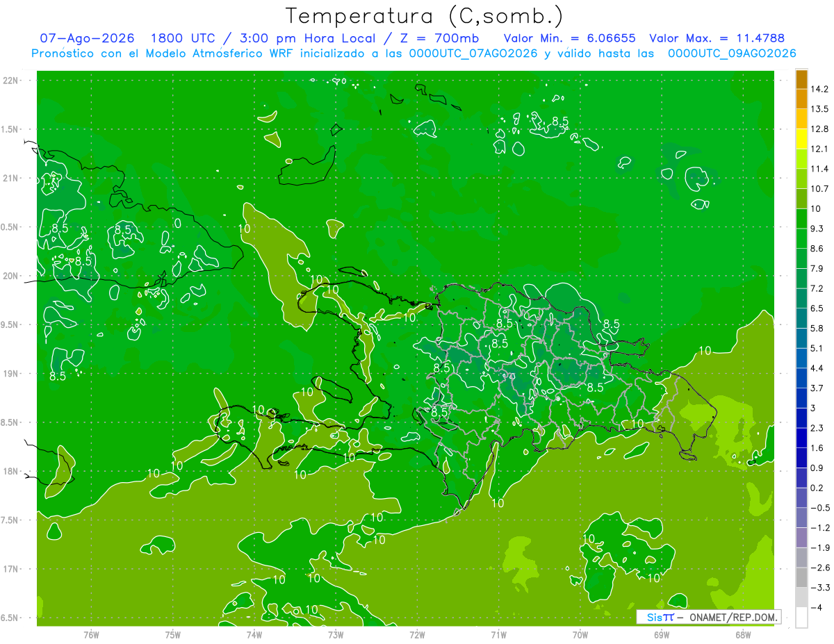Click the "9.3" value on the color scale
834x644 pixels.
click(817, 229)
